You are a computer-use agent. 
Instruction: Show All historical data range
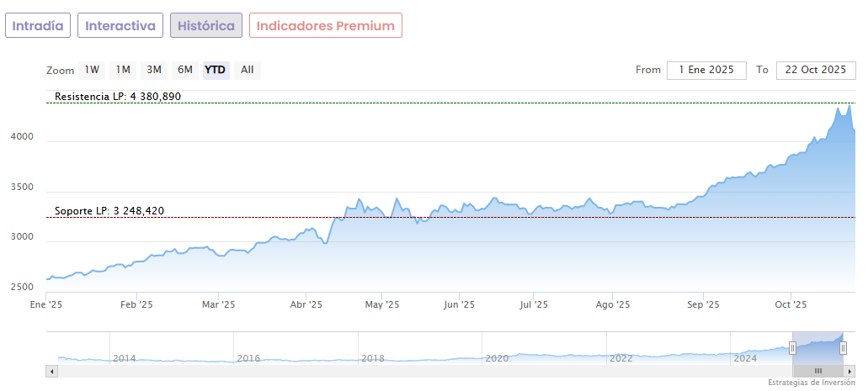coord(247,70)
